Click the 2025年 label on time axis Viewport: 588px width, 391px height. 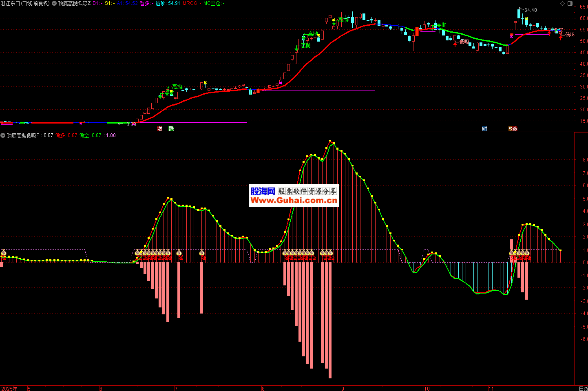tap(9, 389)
